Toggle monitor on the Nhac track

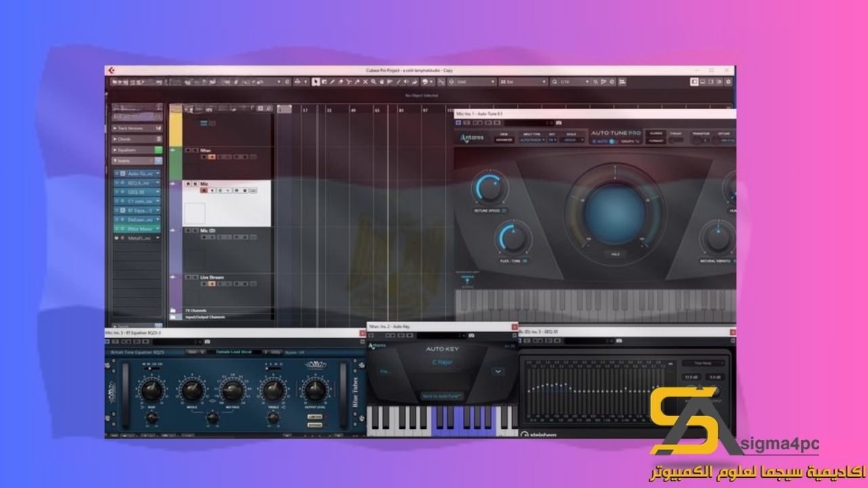[x=212, y=157]
